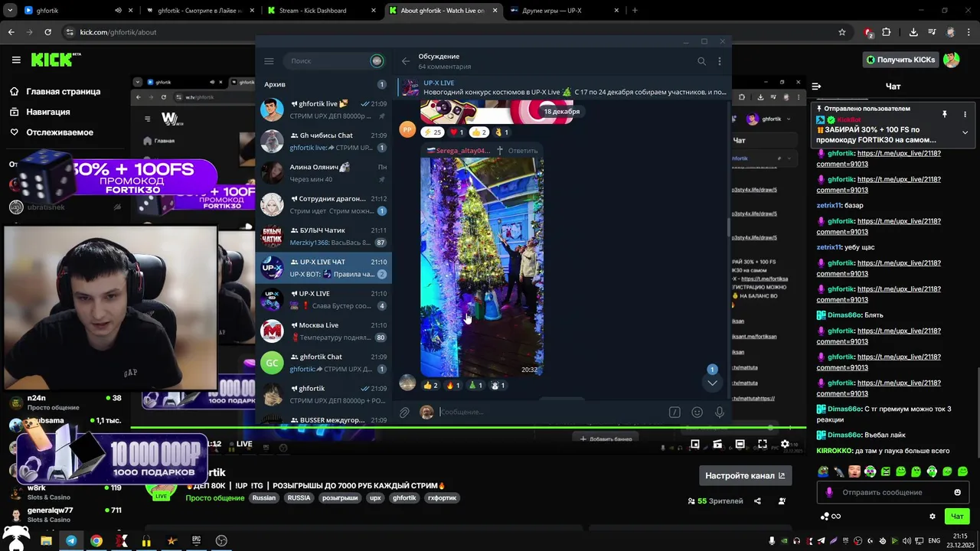The width and height of the screenshot is (980, 551).
Task: Open the Москва Live Telegram chat
Action: (325, 331)
